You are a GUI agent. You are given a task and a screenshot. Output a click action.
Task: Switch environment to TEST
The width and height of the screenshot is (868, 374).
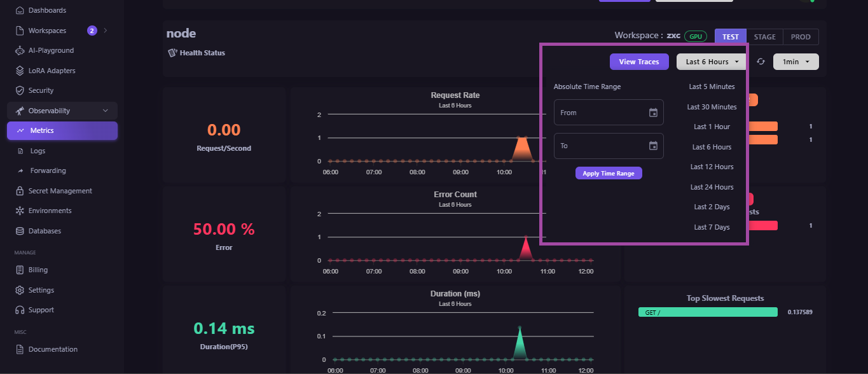pyautogui.click(x=731, y=37)
